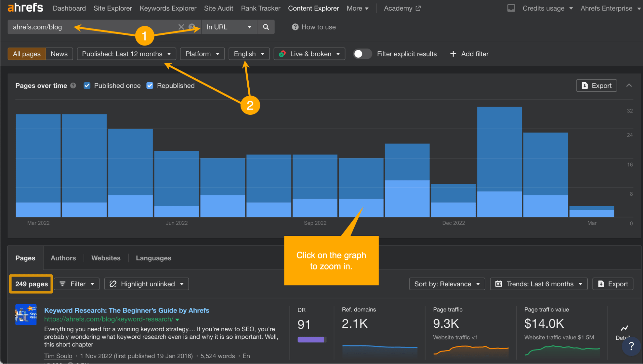This screenshot has height=364, width=643.
Task: Click the Add filter button
Action: [469, 54]
